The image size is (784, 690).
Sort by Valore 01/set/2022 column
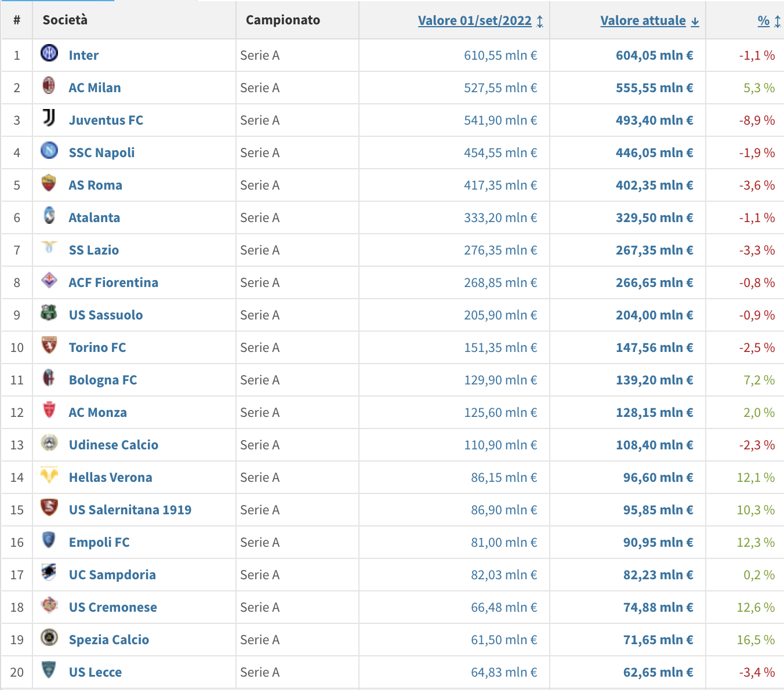pos(480,20)
